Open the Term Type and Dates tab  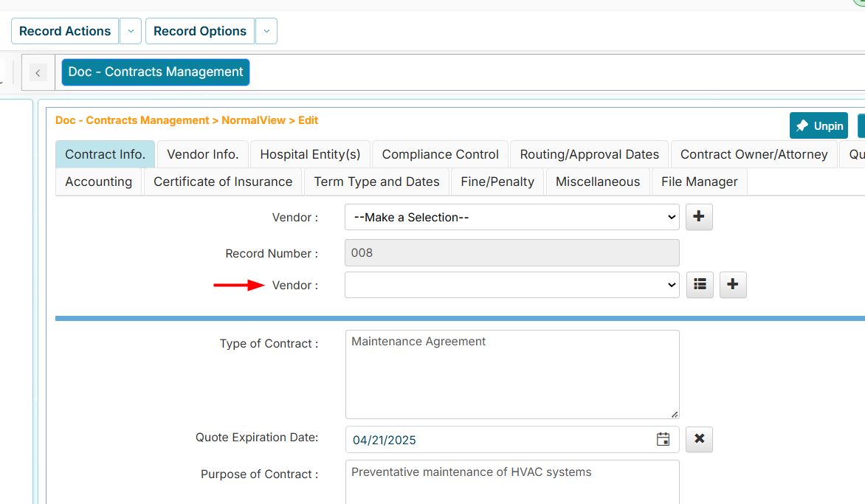(x=376, y=182)
